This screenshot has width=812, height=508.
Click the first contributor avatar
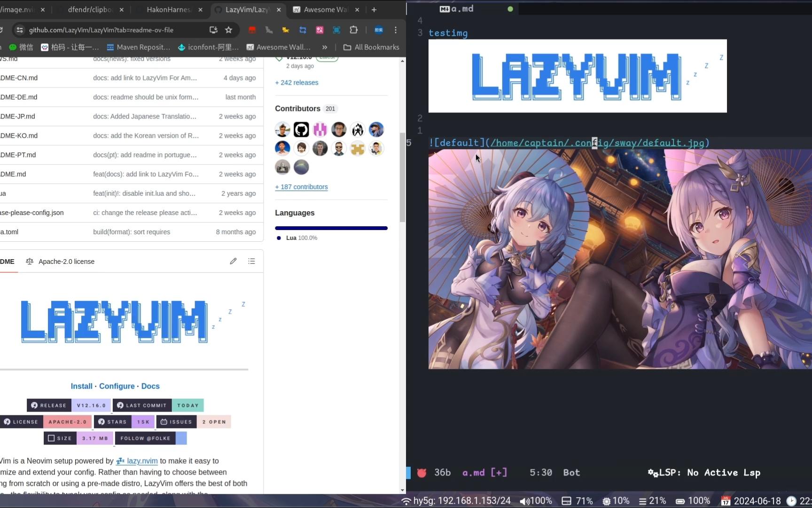click(x=282, y=129)
